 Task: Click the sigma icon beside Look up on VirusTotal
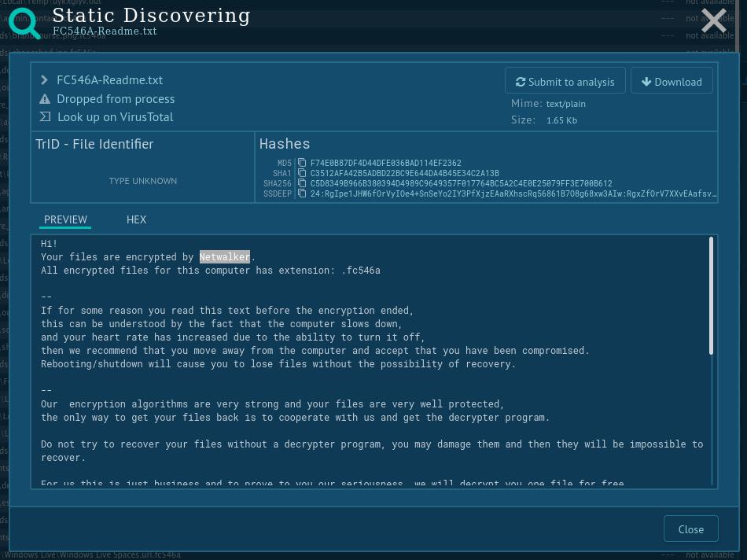click(x=45, y=117)
